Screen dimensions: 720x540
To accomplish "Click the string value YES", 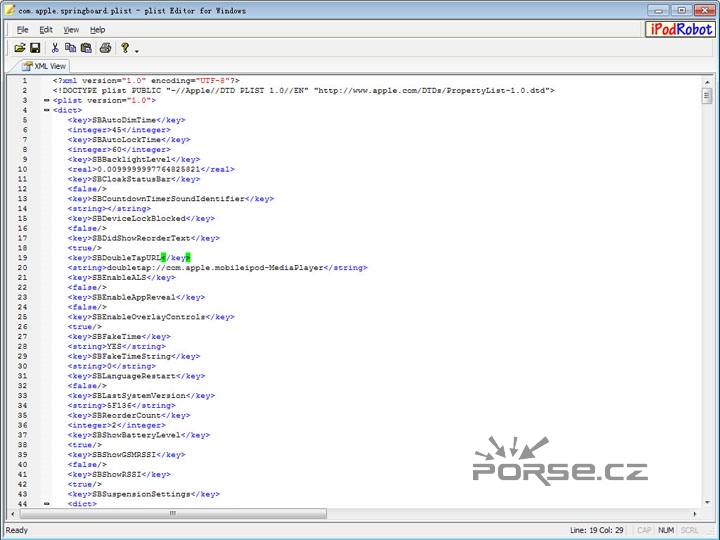I will (114, 347).
